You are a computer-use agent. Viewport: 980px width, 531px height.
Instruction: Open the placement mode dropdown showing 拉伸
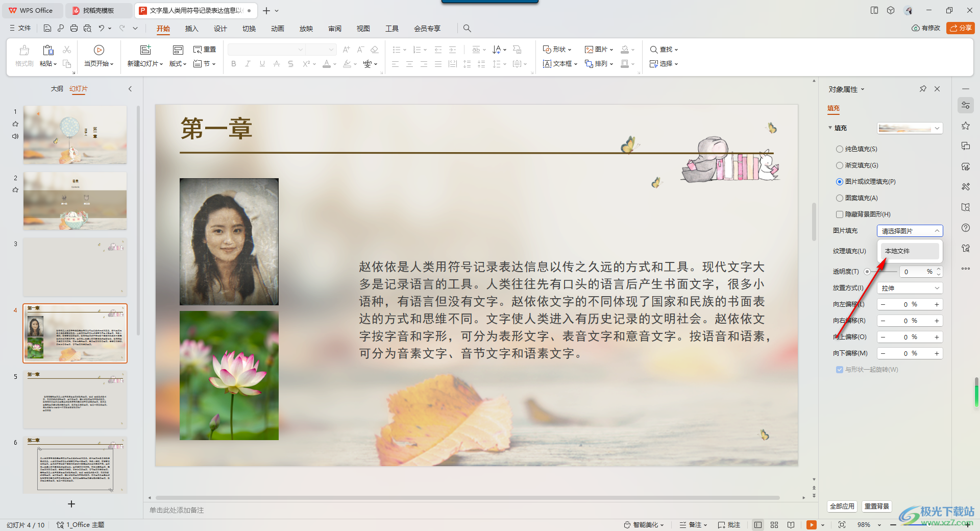pos(910,288)
